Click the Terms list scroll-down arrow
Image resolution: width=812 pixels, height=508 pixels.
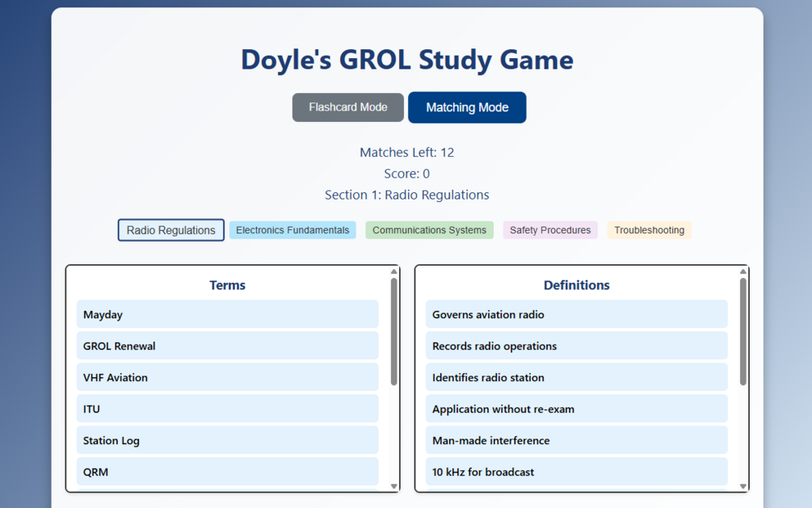(x=393, y=486)
